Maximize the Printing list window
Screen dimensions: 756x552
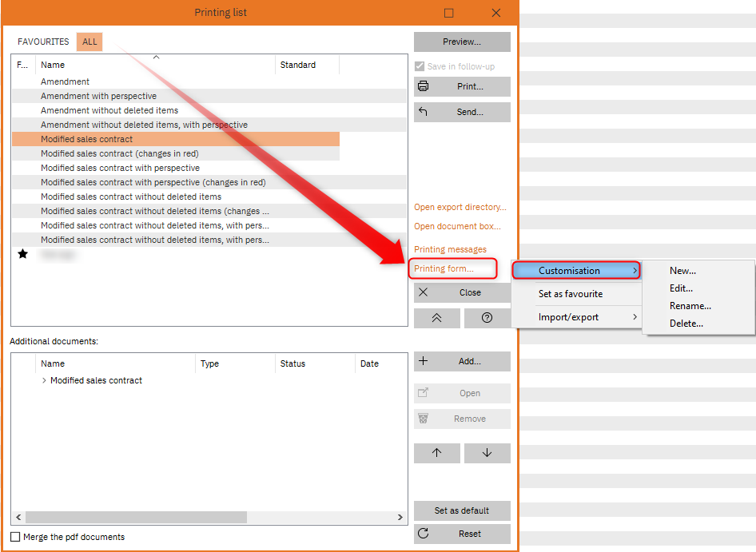pyautogui.click(x=449, y=13)
